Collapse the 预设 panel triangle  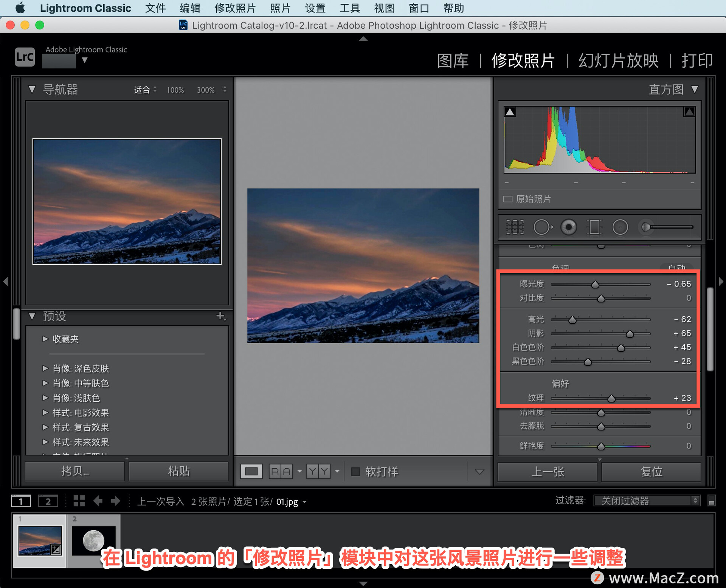click(32, 316)
